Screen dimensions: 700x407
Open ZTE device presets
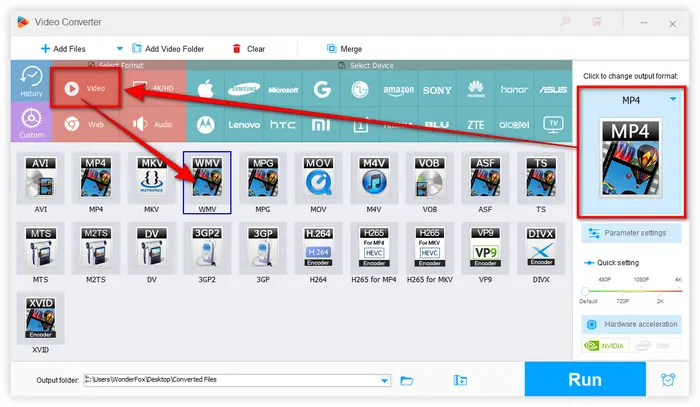[x=476, y=125]
